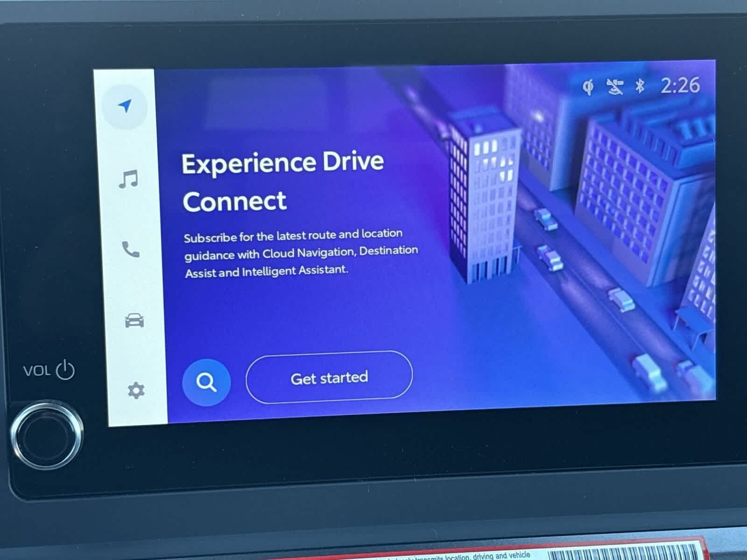Open Settings with the gear icon
Viewport: 747px width, 560px height.
(136, 390)
